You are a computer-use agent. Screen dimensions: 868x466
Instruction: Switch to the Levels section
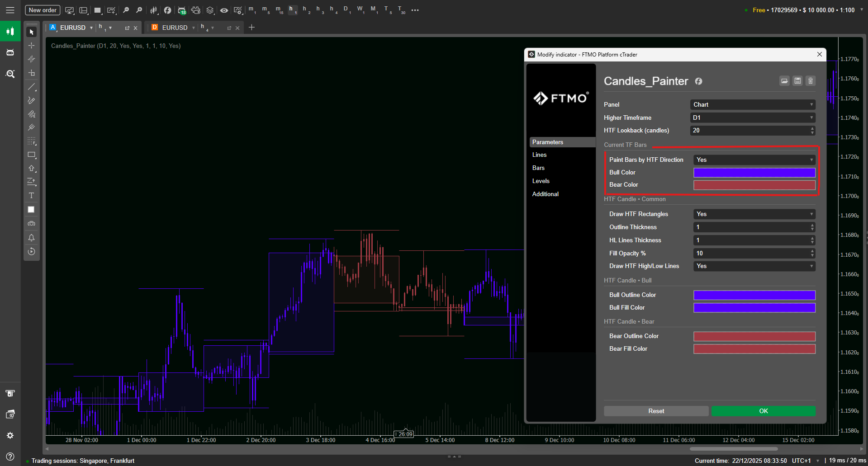(541, 181)
